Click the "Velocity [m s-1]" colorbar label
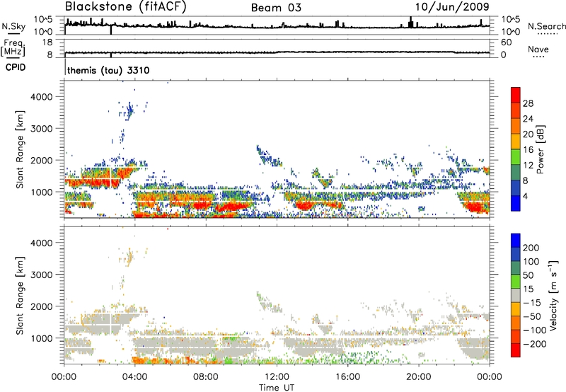This screenshot has height=392, width=566. coord(553,295)
